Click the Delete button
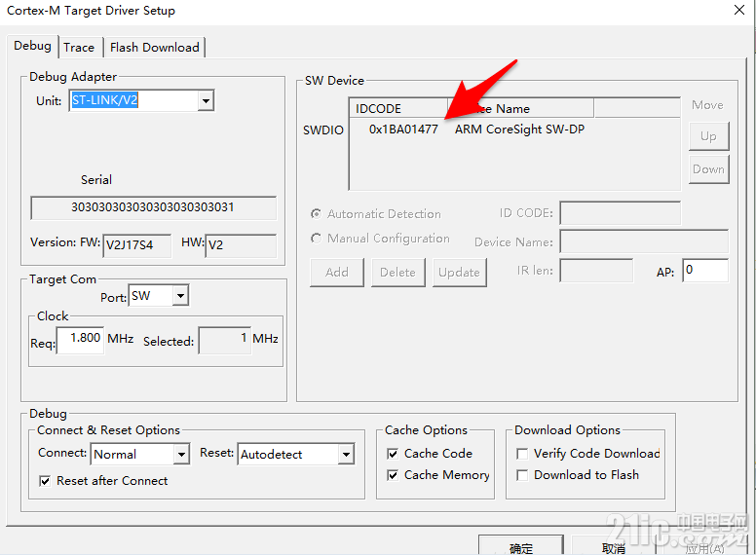Screen dimensions: 756x555 tap(397, 273)
